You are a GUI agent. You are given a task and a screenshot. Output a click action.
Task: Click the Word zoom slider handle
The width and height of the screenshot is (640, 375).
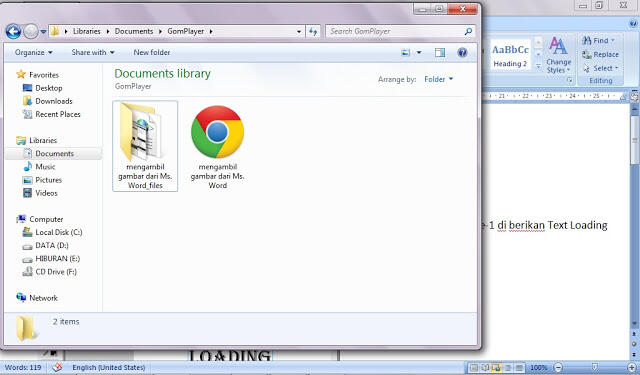[x=595, y=367]
